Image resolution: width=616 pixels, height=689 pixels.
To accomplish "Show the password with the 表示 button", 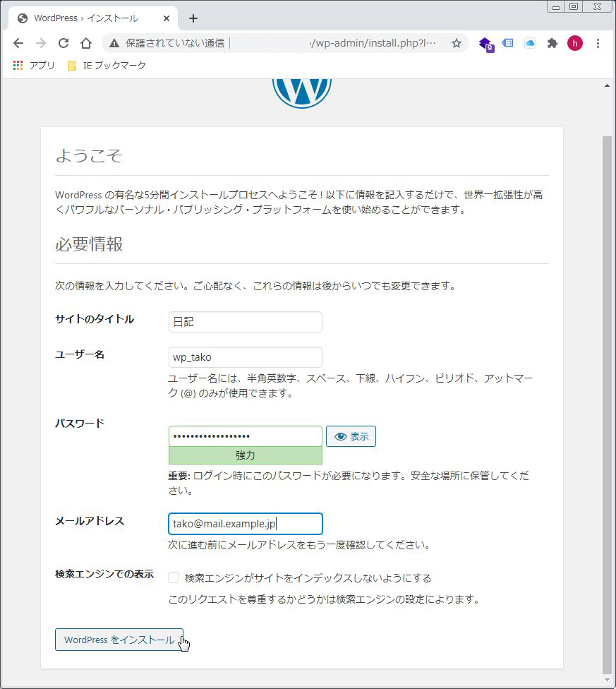I will click(351, 436).
